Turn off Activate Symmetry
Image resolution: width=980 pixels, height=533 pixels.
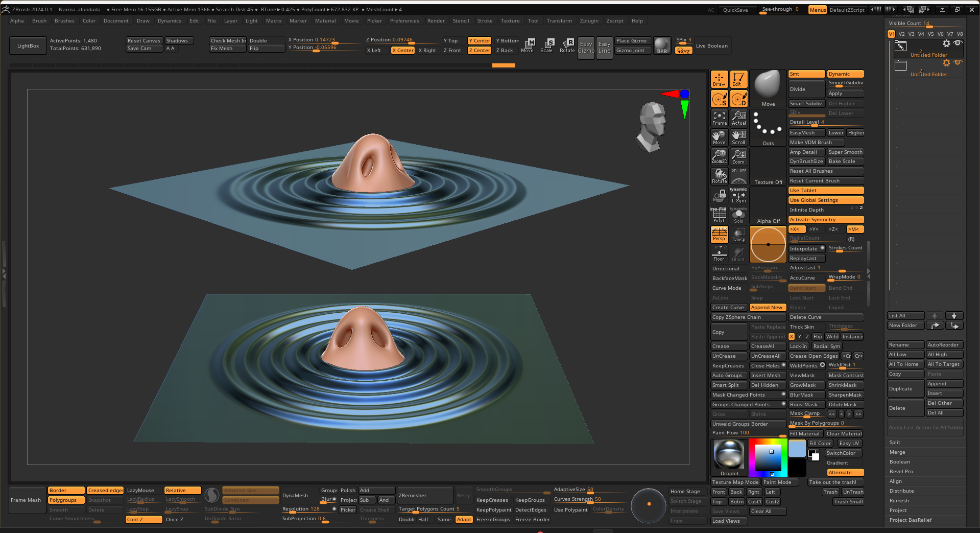825,220
